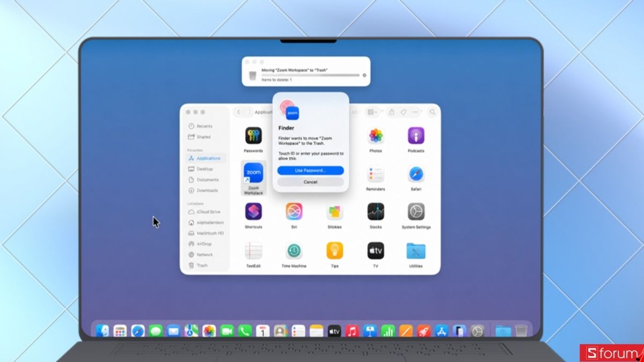Open the Time Machine app icon
The height and width of the screenshot is (362, 644).
pyautogui.click(x=294, y=250)
